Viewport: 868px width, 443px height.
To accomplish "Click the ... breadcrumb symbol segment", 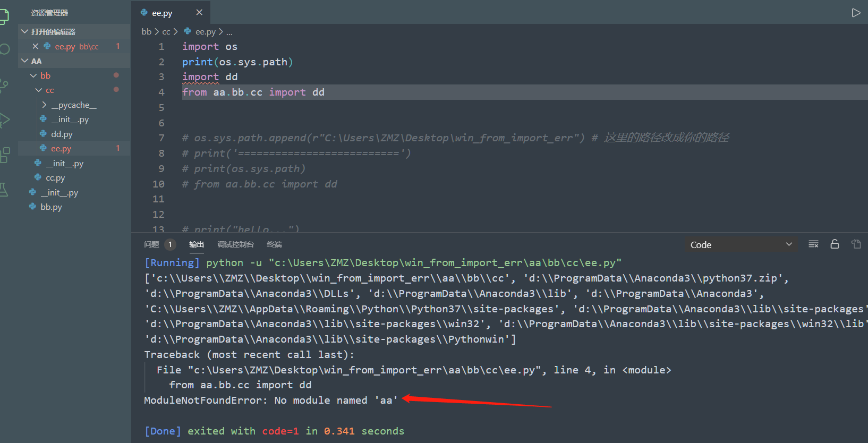I will (x=229, y=32).
